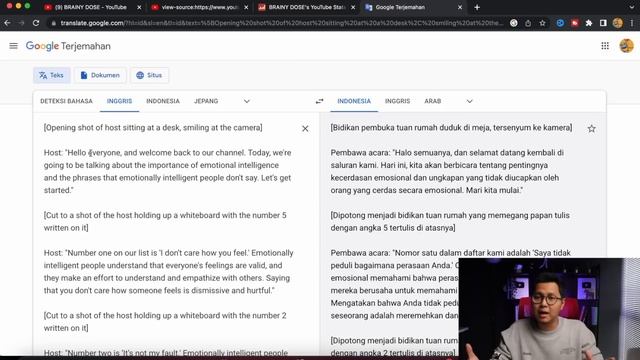Click the Google Translate icon in address bar
This screenshot has height=360, width=640.
tap(514, 23)
